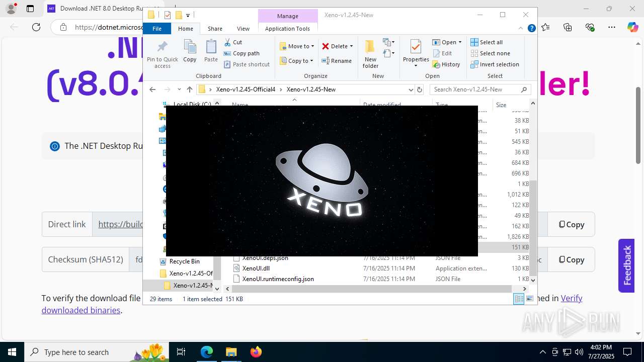The height and width of the screenshot is (362, 644).
Task: Open file History from ribbon
Action: click(446, 64)
